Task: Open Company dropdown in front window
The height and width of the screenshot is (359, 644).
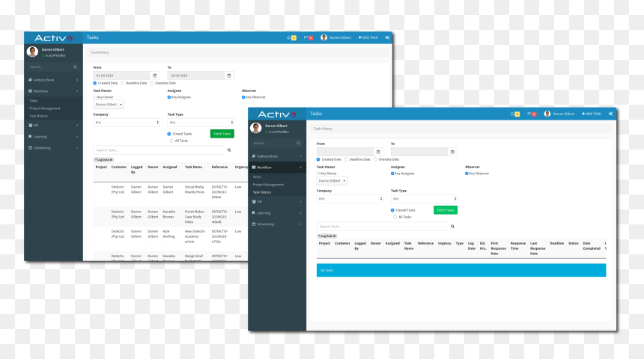Action: click(350, 199)
